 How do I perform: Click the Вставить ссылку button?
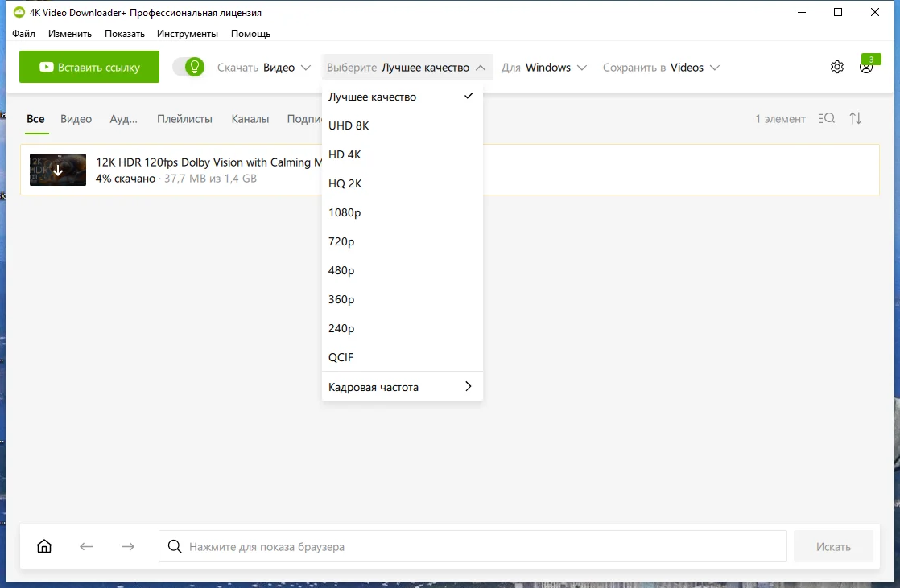89,67
